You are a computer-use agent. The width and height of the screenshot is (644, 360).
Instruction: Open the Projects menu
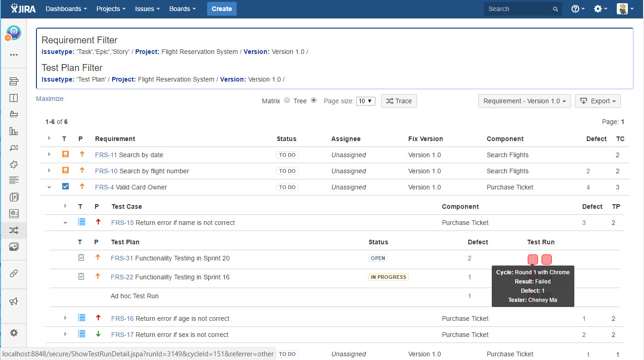pyautogui.click(x=112, y=9)
